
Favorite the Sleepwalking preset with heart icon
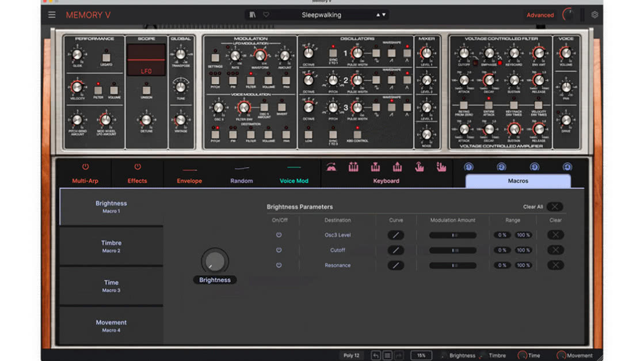point(266,15)
